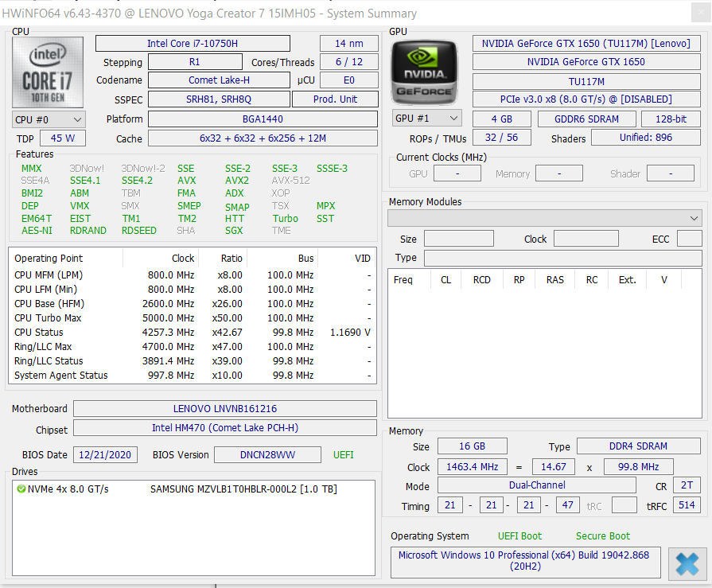Screen dimensions: 712x588
Task: Click the Comet Lake-H codename field
Action: click(x=219, y=80)
